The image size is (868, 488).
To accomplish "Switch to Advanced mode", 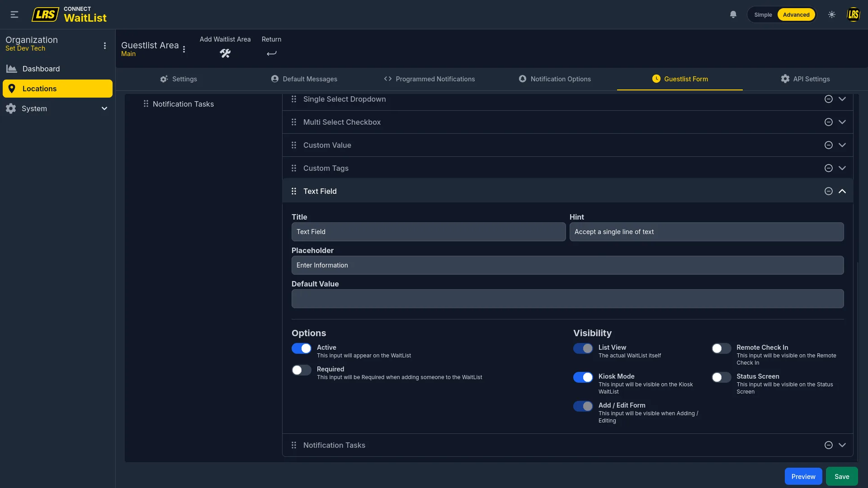I will (796, 14).
